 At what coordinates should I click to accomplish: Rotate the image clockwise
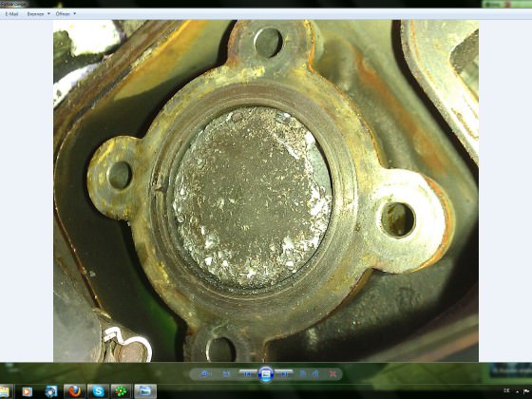click(315, 374)
